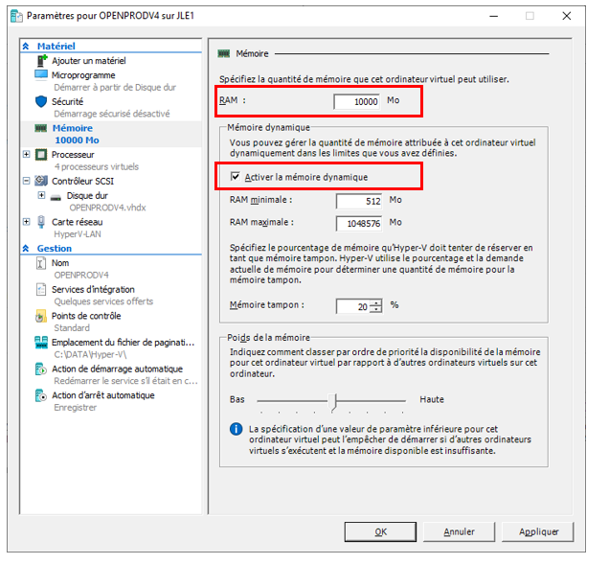Open the Sécurité shield icon
The image size is (593, 561).
(x=41, y=101)
